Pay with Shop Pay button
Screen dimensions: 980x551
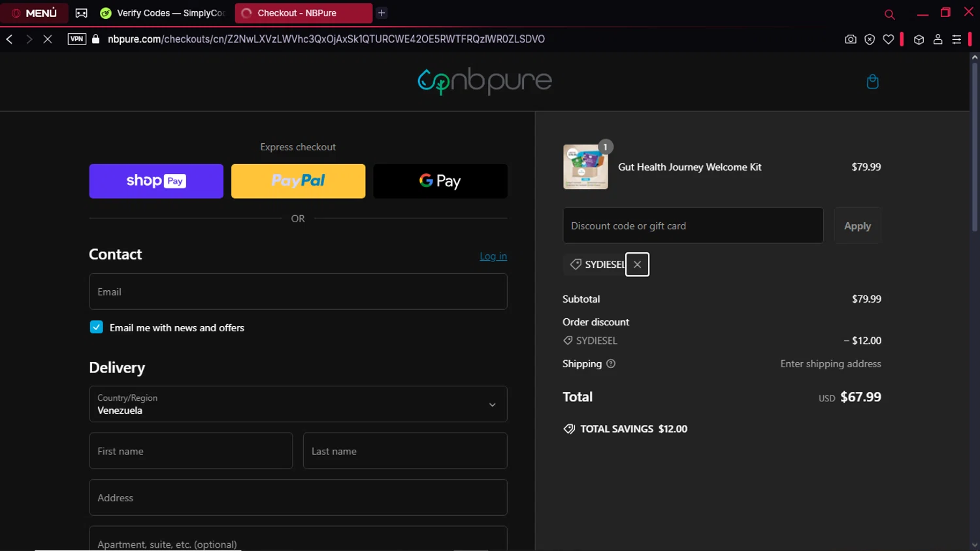click(156, 181)
